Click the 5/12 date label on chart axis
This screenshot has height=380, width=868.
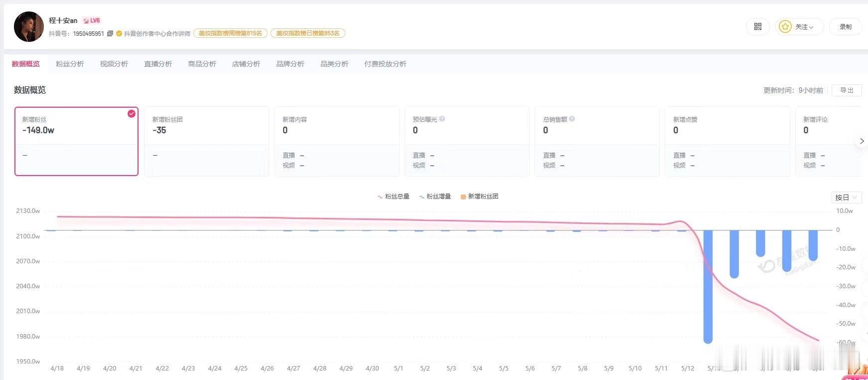coord(688,369)
